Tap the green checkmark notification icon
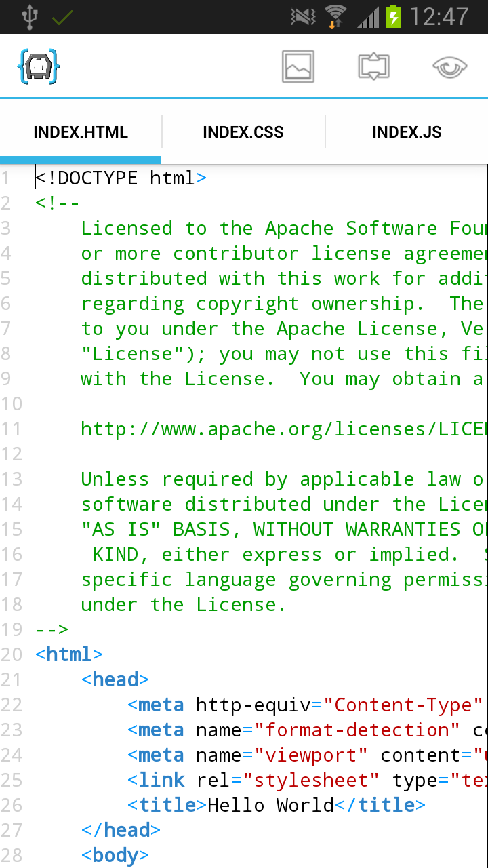The height and width of the screenshot is (868, 488). [x=62, y=18]
